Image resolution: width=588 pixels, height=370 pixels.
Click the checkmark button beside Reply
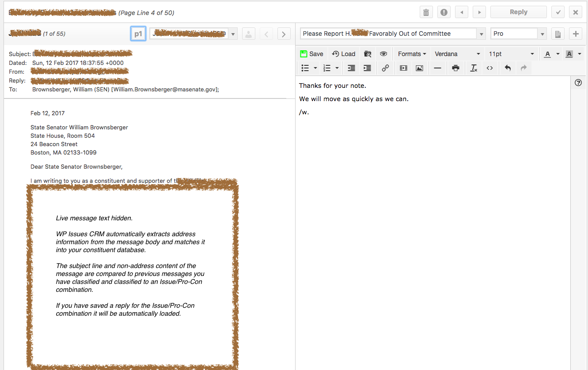tap(558, 12)
